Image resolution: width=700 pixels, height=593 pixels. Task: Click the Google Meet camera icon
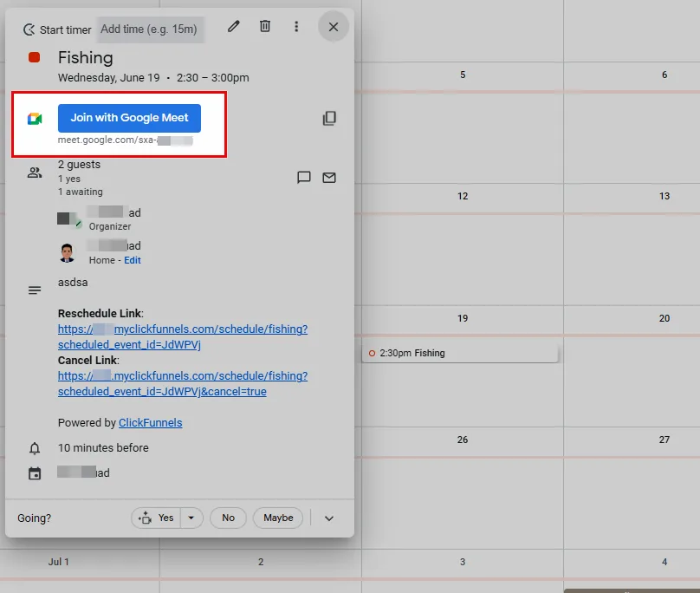pos(35,119)
